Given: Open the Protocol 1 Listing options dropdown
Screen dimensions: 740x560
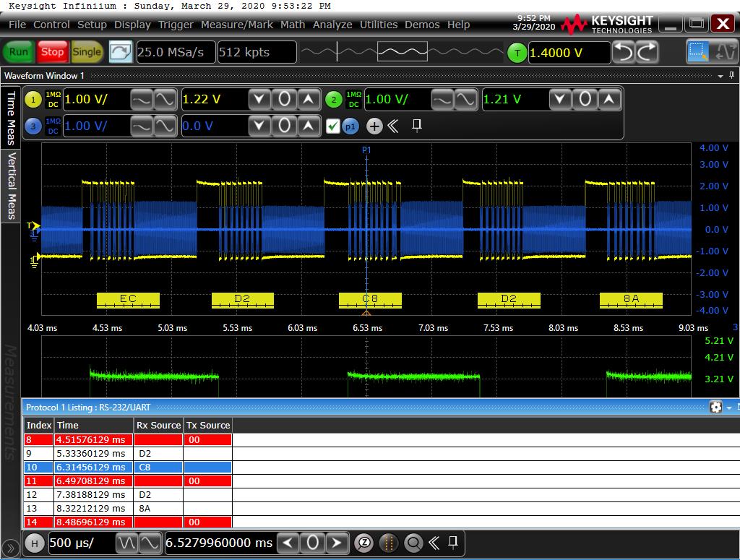Looking at the screenshot, I should click(x=728, y=408).
